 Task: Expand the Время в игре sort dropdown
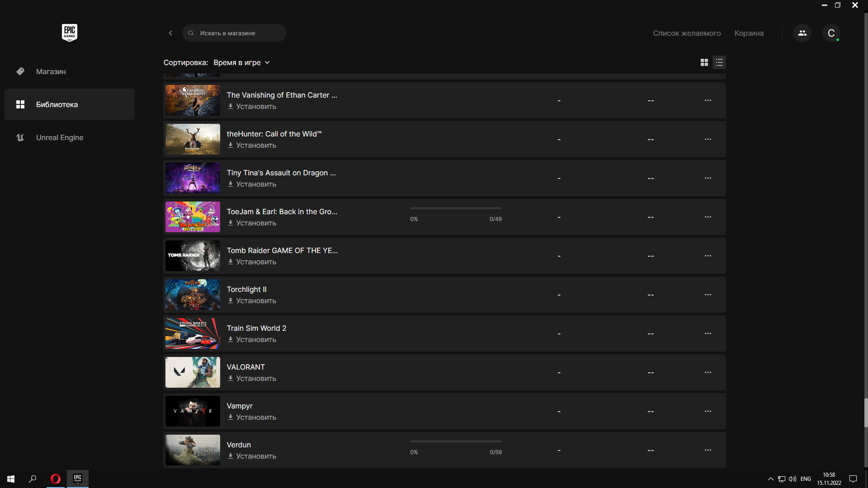(241, 62)
